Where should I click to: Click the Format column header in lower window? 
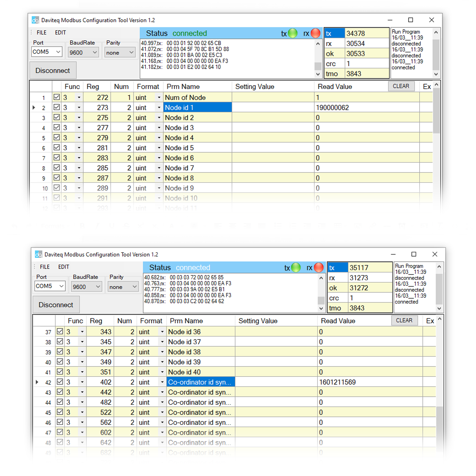click(151, 321)
